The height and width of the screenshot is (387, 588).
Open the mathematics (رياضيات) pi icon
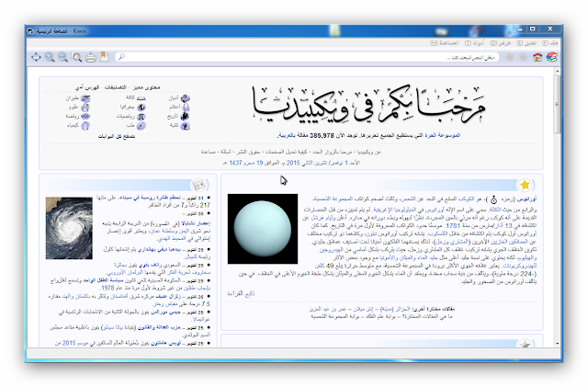point(141,117)
